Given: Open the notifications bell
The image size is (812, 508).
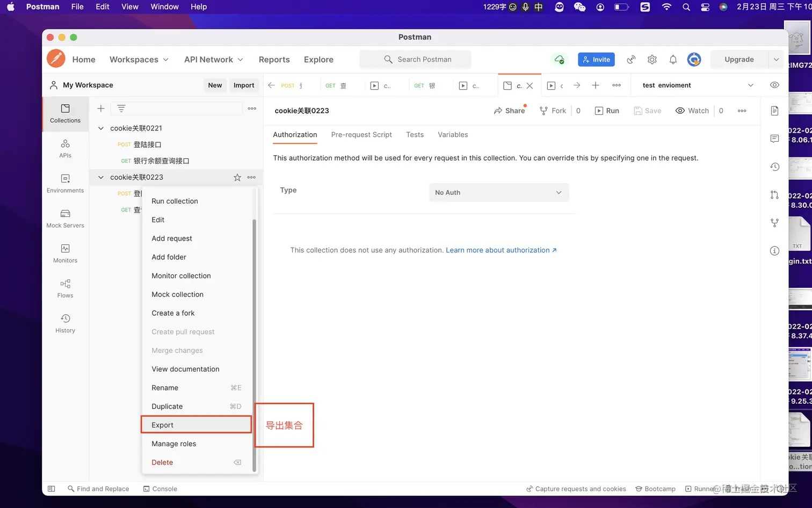Looking at the screenshot, I should tap(673, 60).
